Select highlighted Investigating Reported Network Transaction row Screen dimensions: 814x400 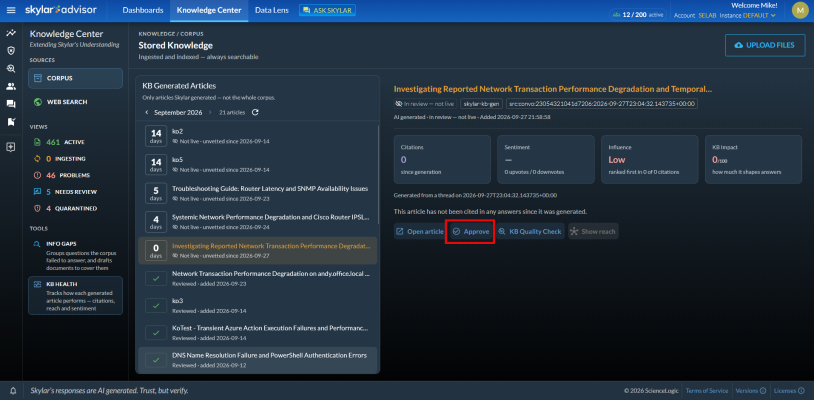click(257, 251)
